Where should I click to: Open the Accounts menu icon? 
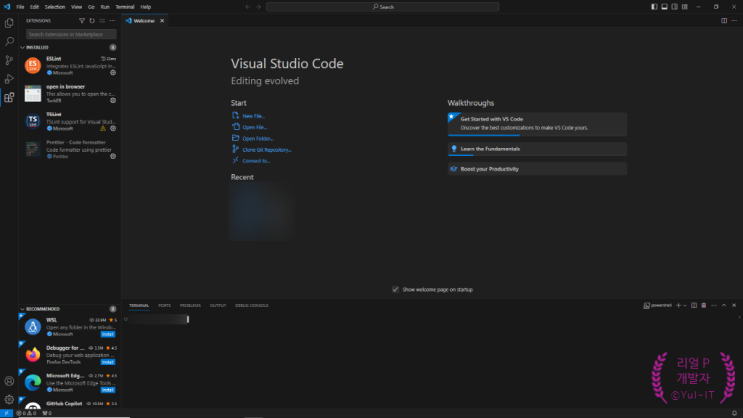click(x=9, y=381)
